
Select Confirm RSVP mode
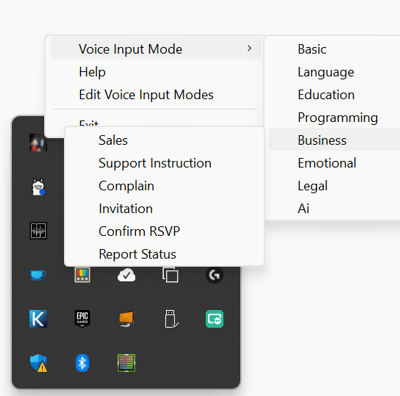point(139,231)
